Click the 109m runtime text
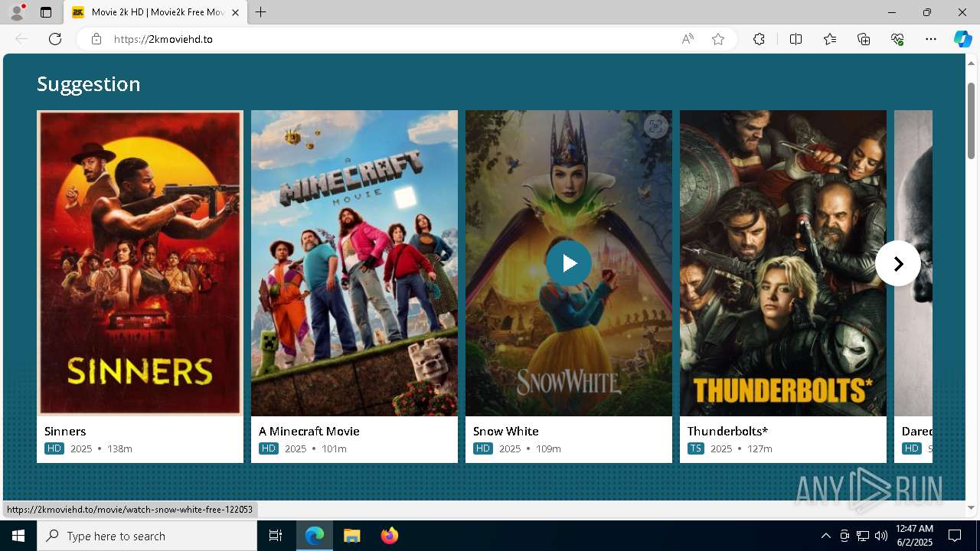The image size is (980, 551). click(x=548, y=448)
